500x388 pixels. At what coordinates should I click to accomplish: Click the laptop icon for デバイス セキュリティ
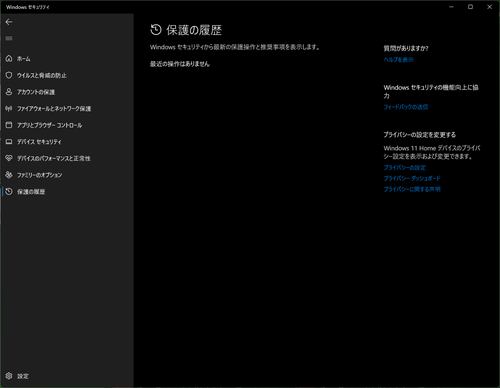tap(9, 142)
